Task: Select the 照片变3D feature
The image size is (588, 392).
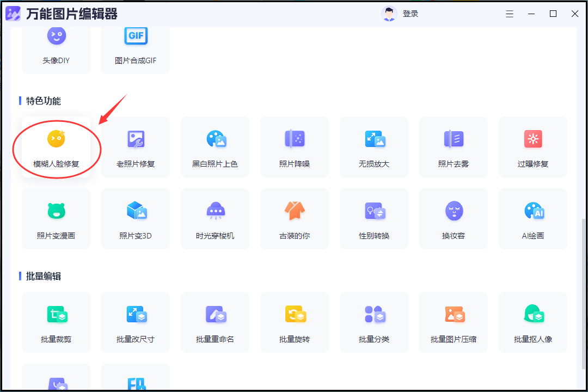Action: click(x=136, y=219)
